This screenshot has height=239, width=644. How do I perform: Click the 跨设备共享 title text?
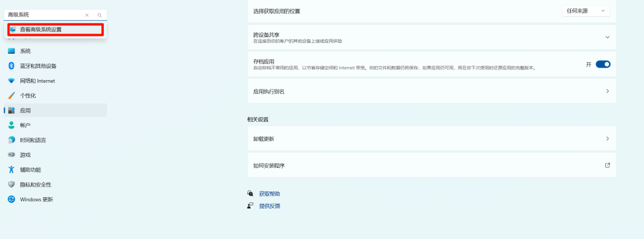266,35
